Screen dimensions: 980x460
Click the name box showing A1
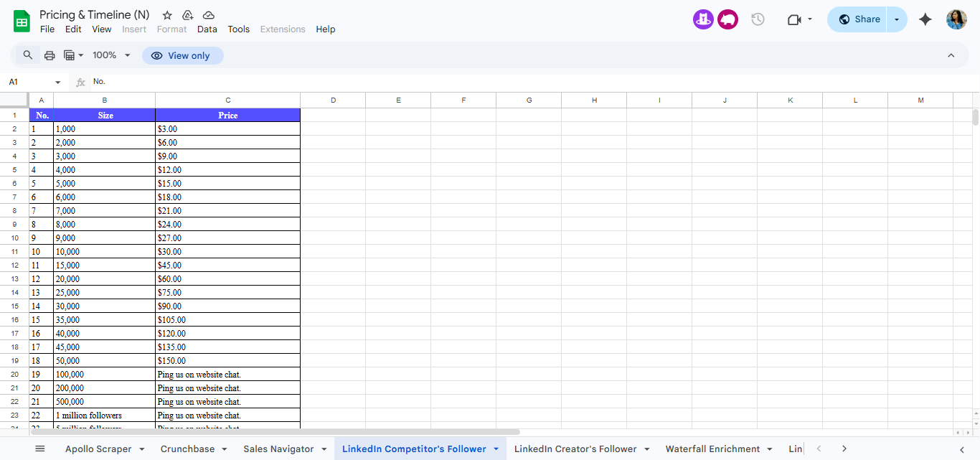coord(29,83)
